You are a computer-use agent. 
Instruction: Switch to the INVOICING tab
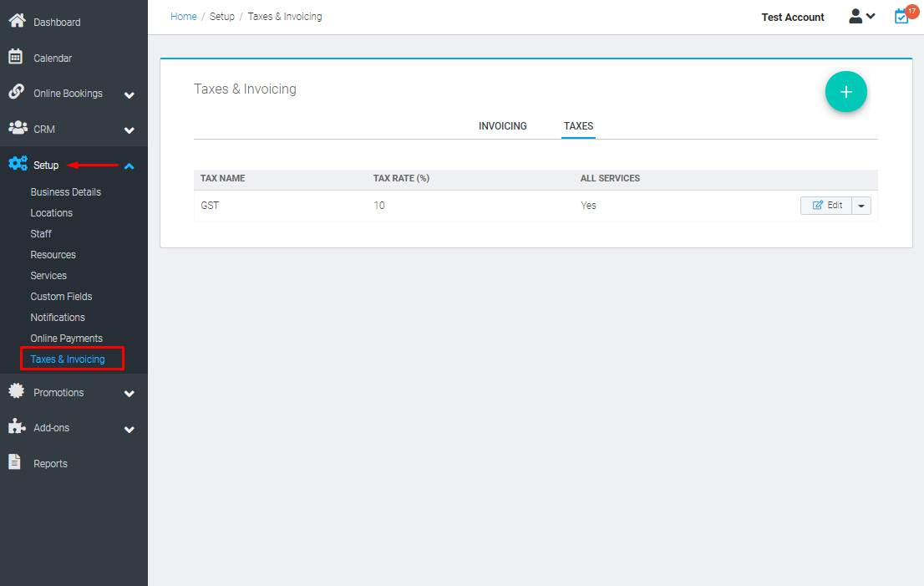[502, 125]
